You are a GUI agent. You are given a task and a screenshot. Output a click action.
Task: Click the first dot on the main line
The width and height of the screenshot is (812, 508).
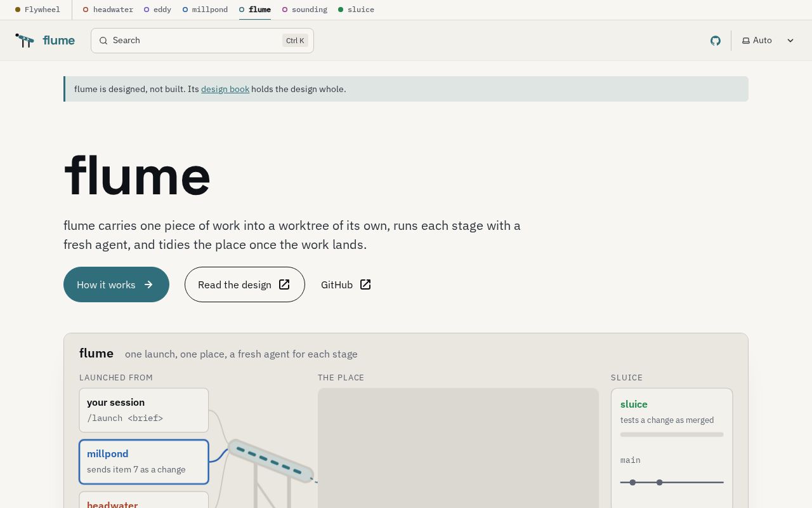point(632,483)
